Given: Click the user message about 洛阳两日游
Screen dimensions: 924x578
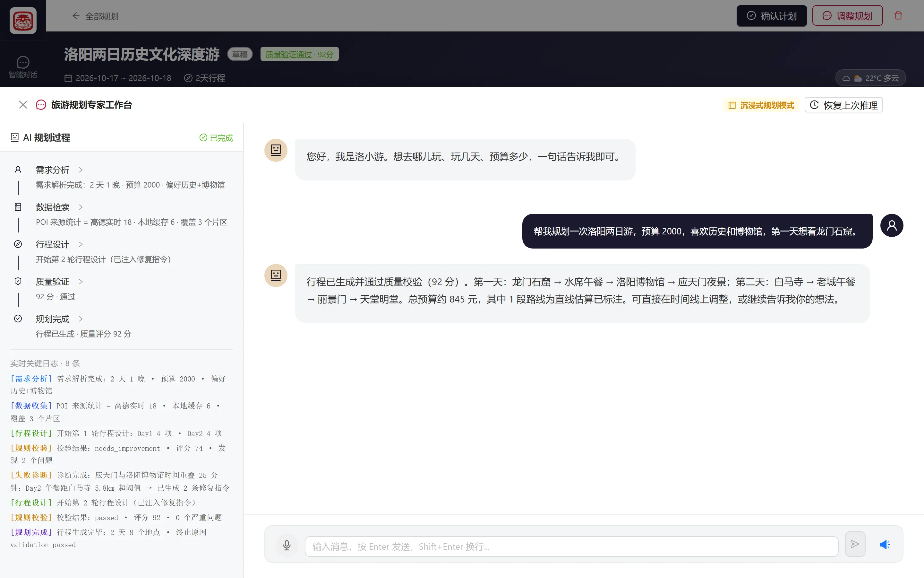Looking at the screenshot, I should point(697,231).
